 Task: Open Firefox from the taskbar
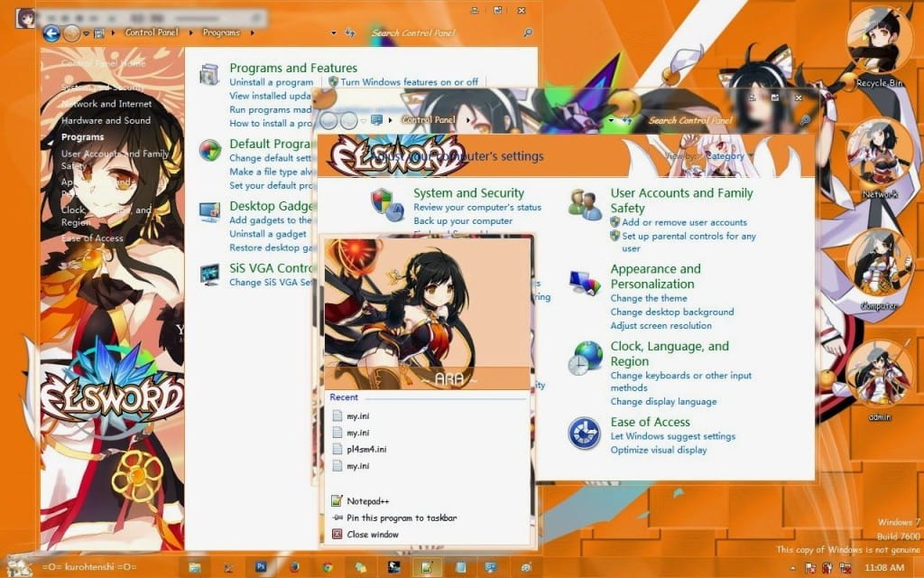click(294, 566)
